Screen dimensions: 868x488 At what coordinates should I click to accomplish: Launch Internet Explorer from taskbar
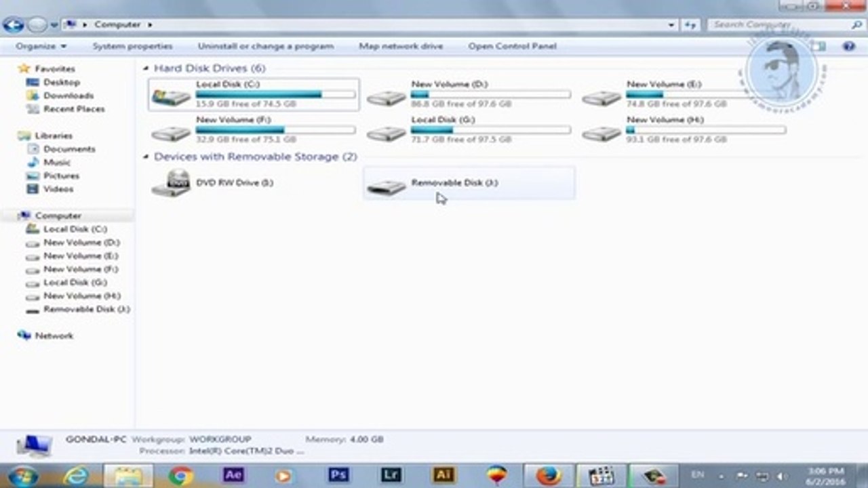pos(76,475)
